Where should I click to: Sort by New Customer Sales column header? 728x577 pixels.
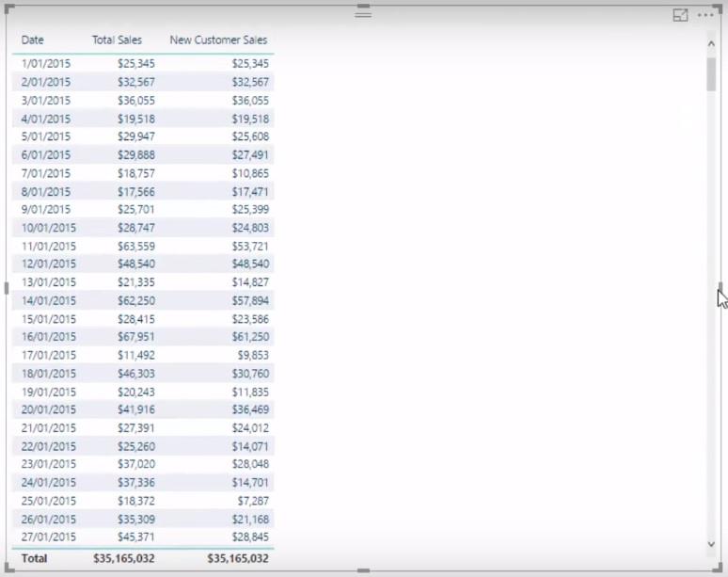tap(218, 40)
